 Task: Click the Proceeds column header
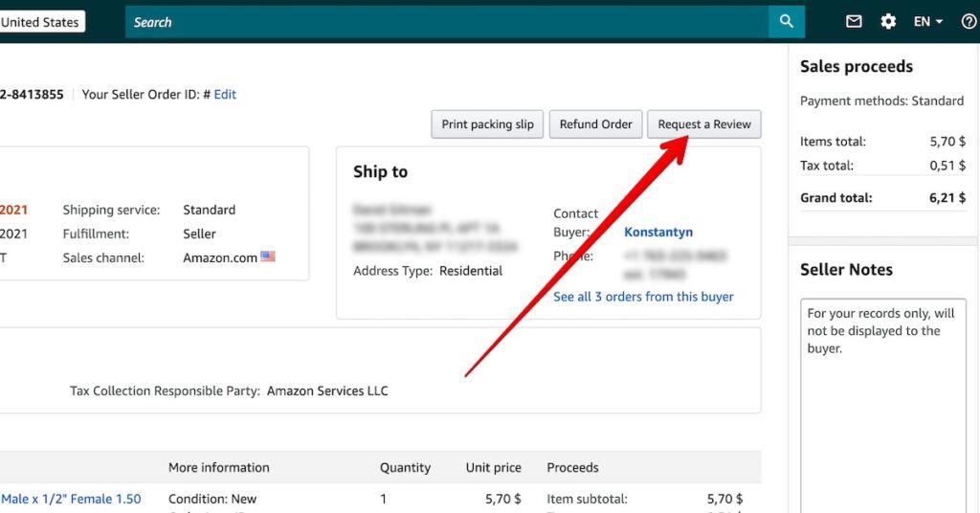click(x=572, y=467)
